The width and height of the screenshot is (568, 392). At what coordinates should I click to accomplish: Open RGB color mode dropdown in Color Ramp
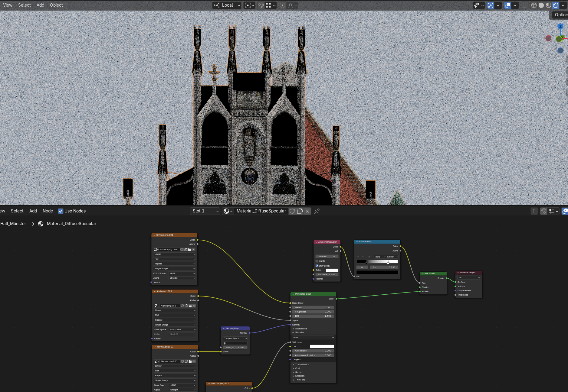point(380,257)
